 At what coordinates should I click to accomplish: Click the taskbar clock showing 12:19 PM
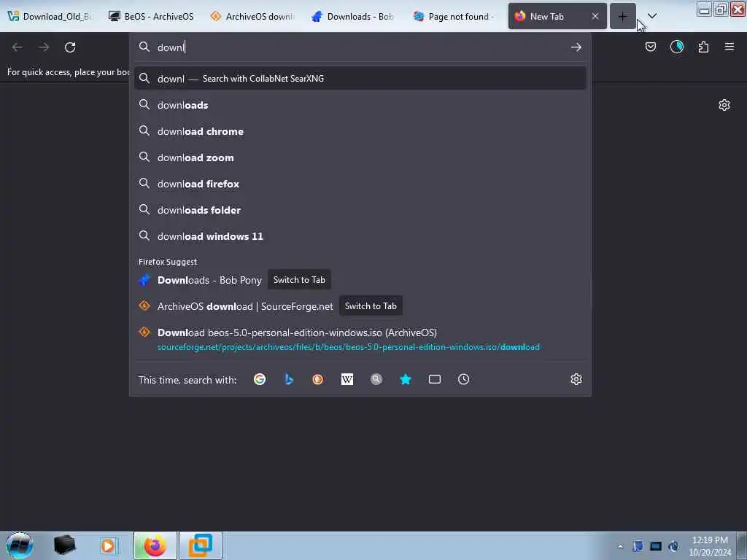[x=710, y=546]
